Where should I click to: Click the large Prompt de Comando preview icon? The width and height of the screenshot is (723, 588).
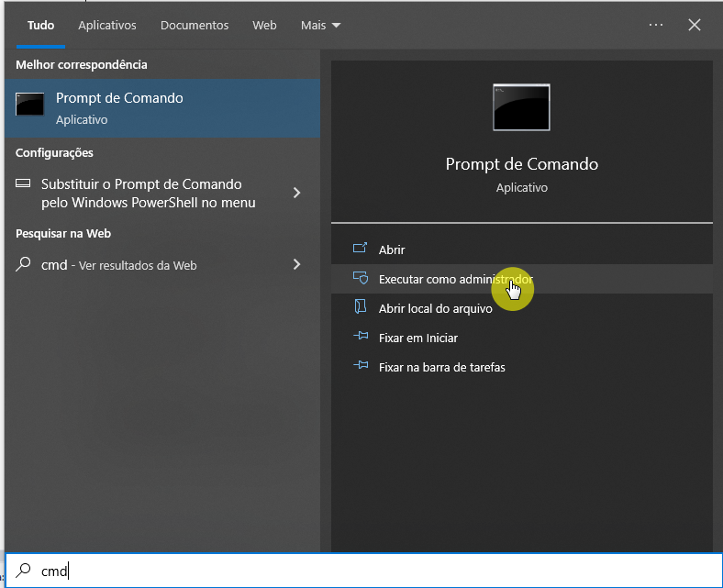click(x=521, y=107)
